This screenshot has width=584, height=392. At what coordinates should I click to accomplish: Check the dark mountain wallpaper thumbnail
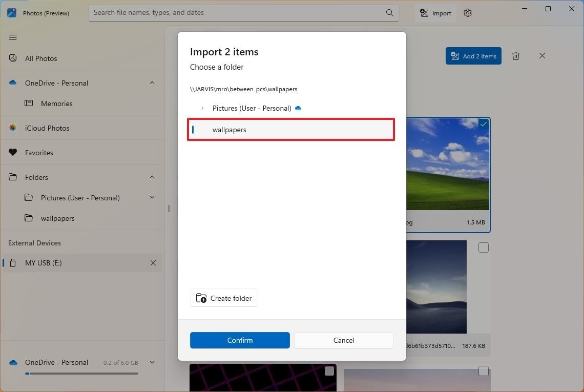point(483,247)
